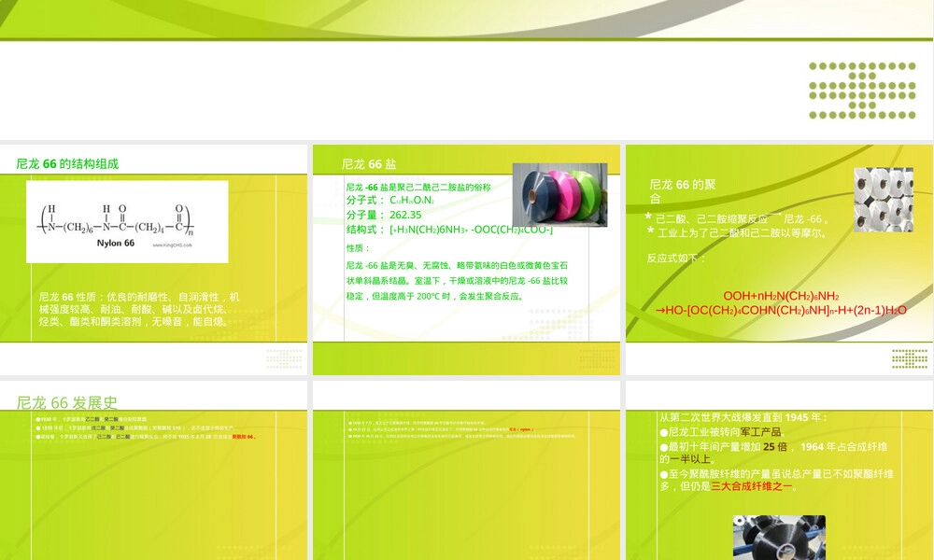Click the bullet '尼龙工业被转向军工产品'

coord(723,432)
